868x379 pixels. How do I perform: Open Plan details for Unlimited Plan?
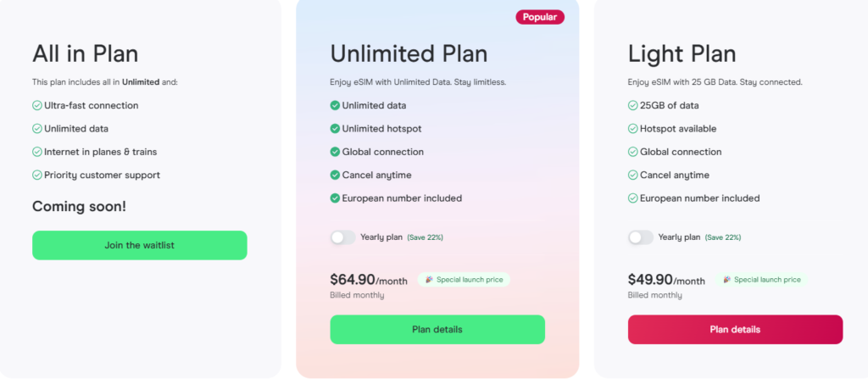tap(437, 329)
